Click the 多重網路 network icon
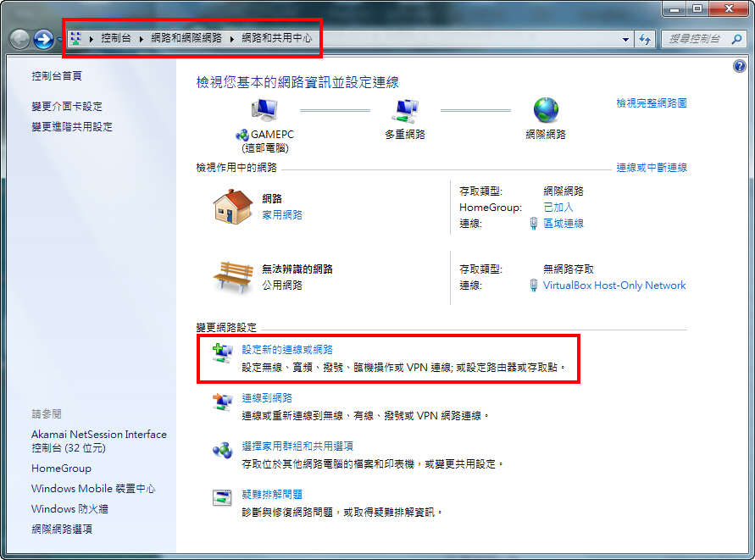This screenshot has width=755, height=560. pos(404,109)
